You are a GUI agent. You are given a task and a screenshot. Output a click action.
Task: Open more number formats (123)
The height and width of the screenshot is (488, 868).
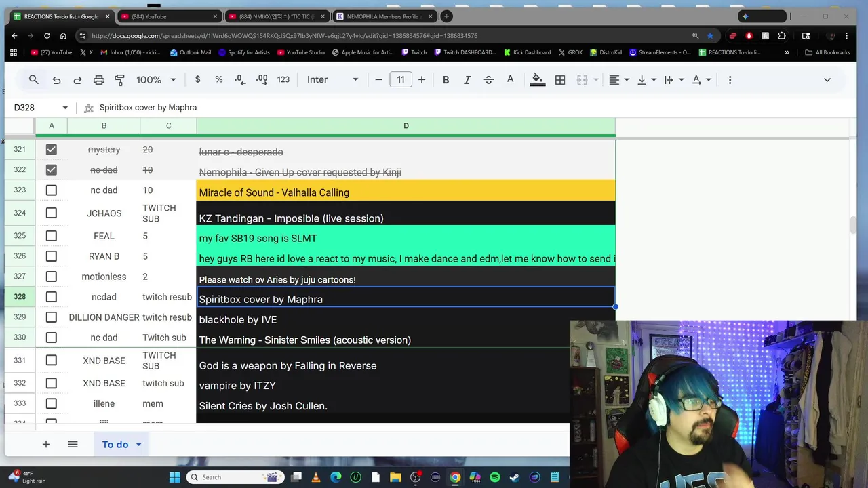pyautogui.click(x=283, y=79)
